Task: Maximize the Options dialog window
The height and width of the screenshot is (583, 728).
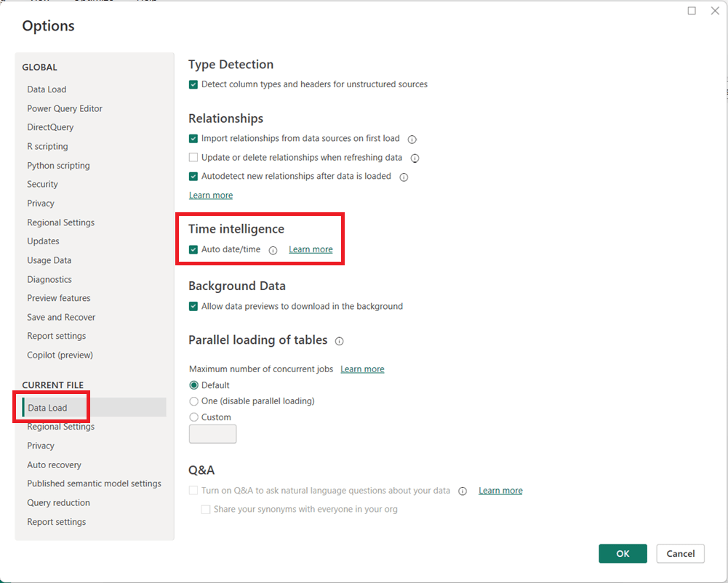Action: (692, 11)
